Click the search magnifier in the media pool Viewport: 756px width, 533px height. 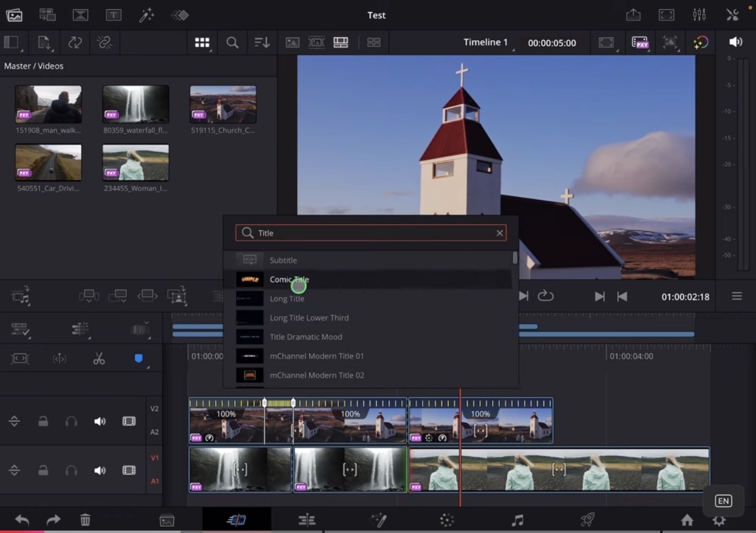pyautogui.click(x=232, y=43)
